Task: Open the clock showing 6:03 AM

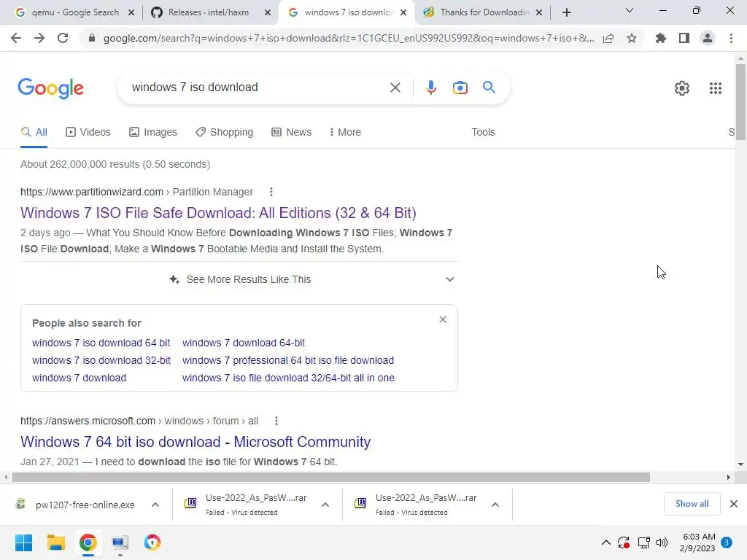Action: [x=697, y=542]
